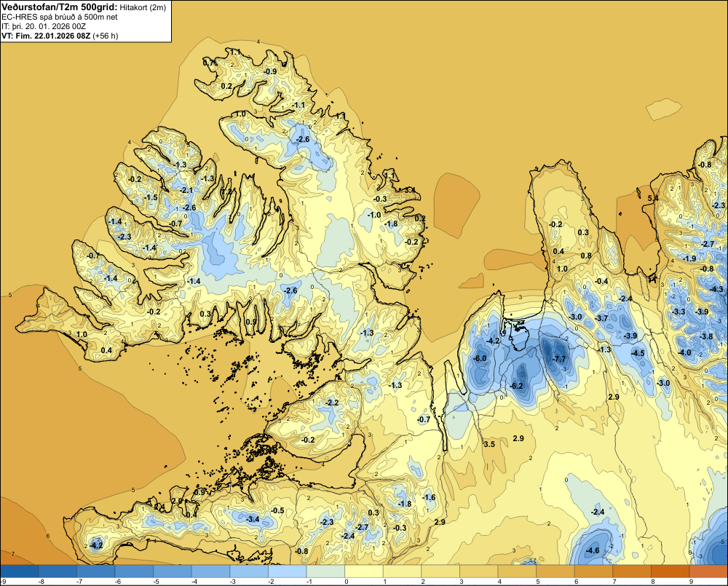Choose the legend swatch between 4 and 5

[517, 571]
